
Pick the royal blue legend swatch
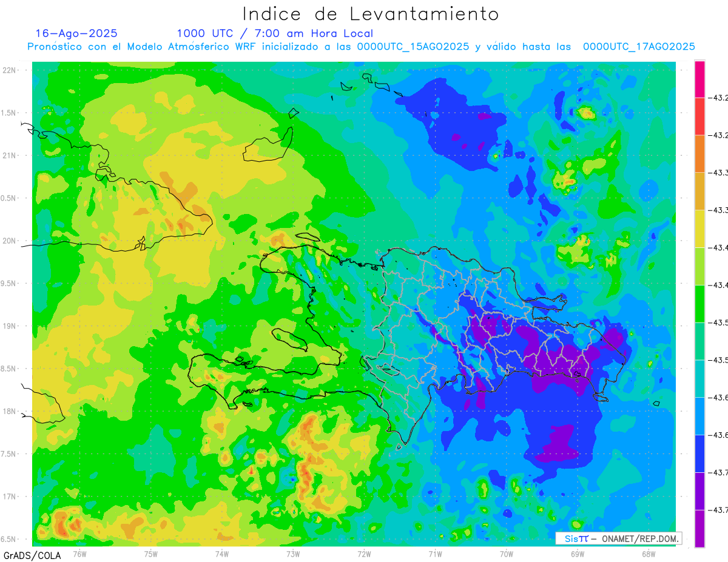pyautogui.click(x=699, y=453)
